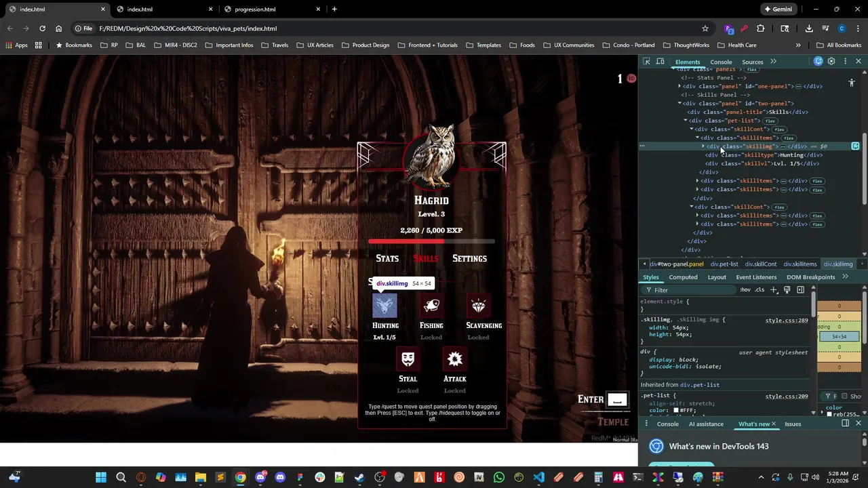Viewport: 868px width, 488px height.
Task: Switch to Event Listeners tab
Action: tap(756, 277)
